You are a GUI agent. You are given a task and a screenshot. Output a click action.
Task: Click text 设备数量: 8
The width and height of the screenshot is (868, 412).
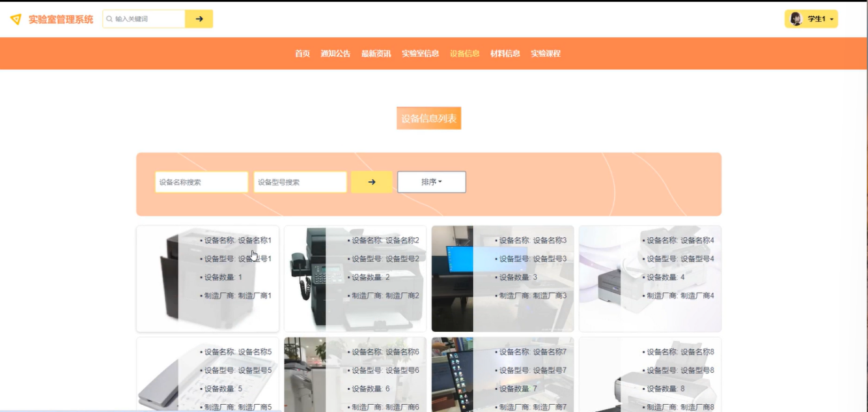point(665,389)
